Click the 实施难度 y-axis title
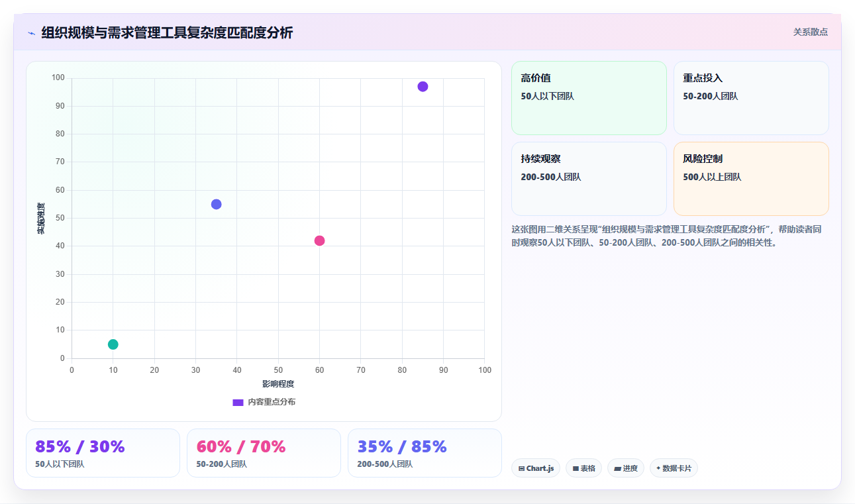The image size is (855, 504). 41,219
